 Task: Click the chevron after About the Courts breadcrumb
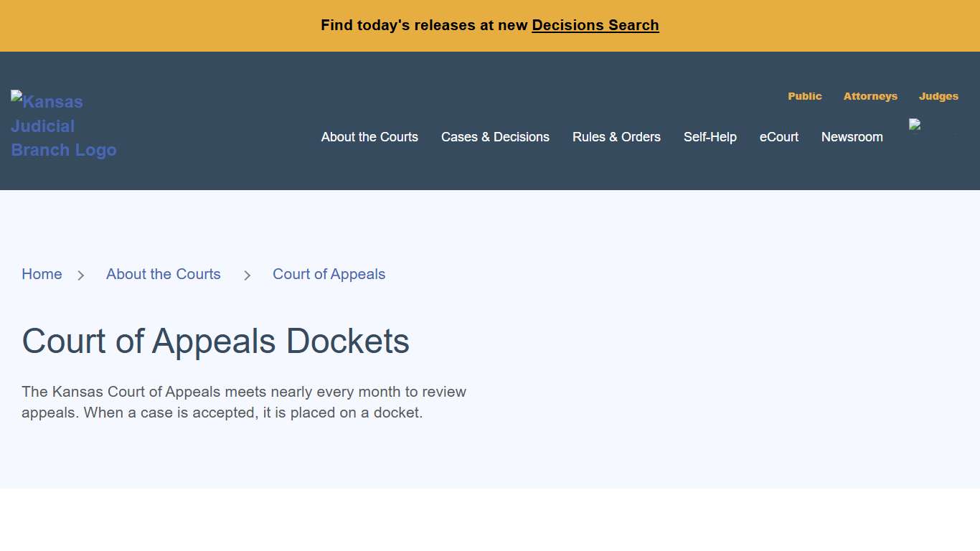(x=247, y=275)
